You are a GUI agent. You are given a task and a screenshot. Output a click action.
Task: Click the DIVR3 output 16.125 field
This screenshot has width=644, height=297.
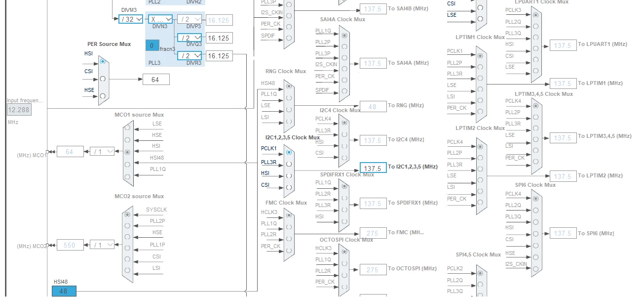219,56
